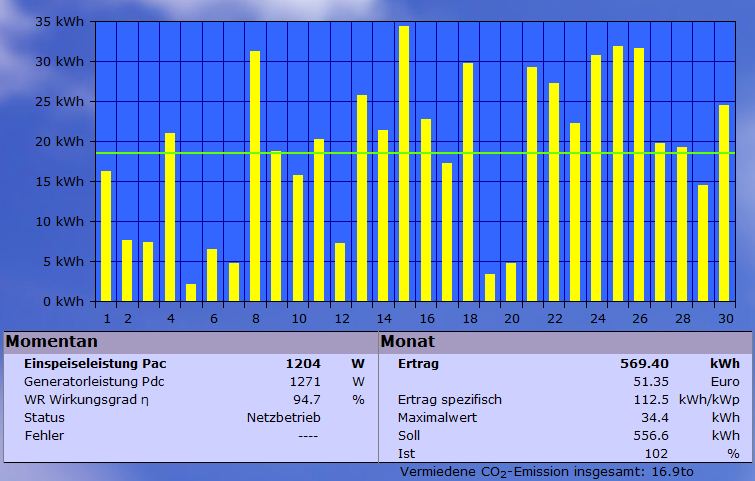The height and width of the screenshot is (481, 755).
Task: Select specific yield value '112.5'
Action: click(651, 400)
